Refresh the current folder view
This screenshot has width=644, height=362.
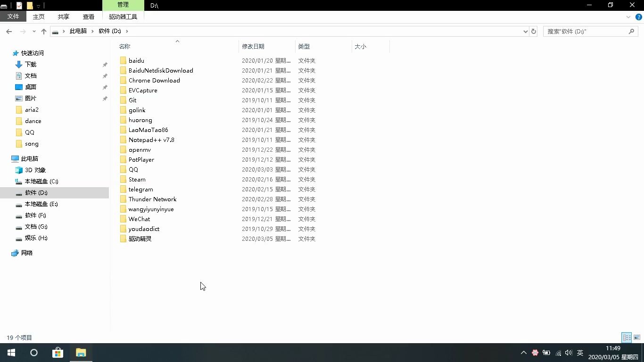534,31
